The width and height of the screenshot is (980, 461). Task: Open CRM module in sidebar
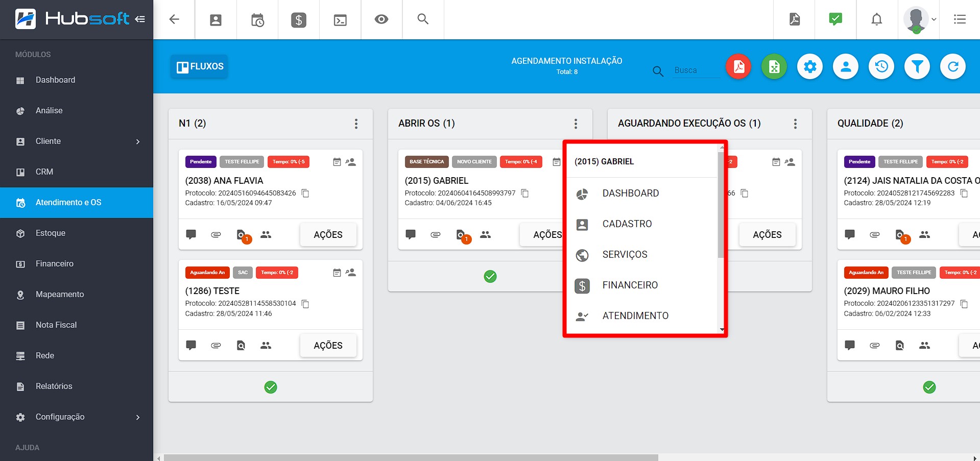[77, 172]
